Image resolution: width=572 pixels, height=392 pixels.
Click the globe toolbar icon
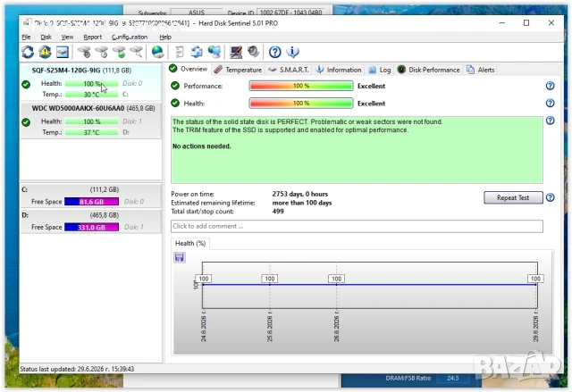coord(157,52)
